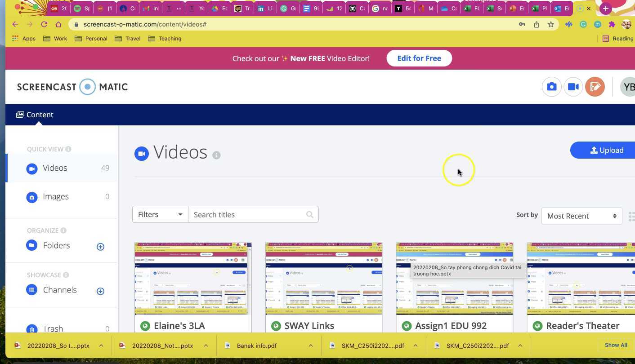Open the Reader's Theater video title
The image size is (635, 364).
tap(582, 326)
